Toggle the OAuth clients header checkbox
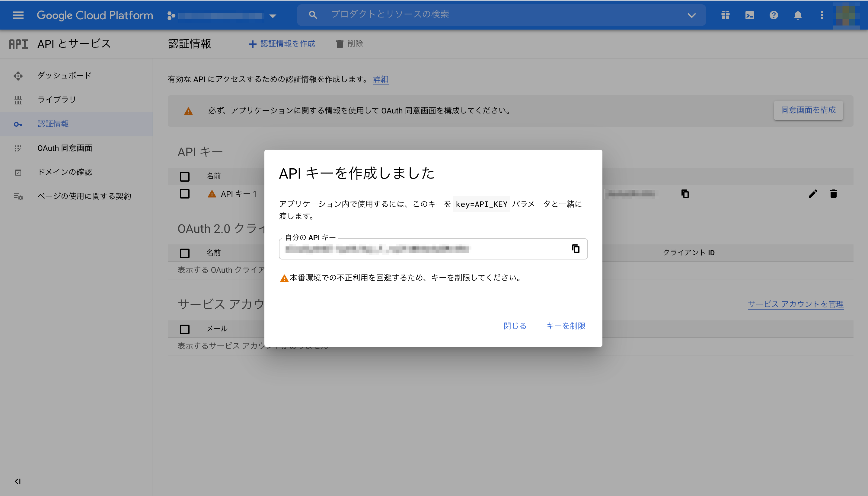Viewport: 868px width, 496px height. tap(184, 253)
